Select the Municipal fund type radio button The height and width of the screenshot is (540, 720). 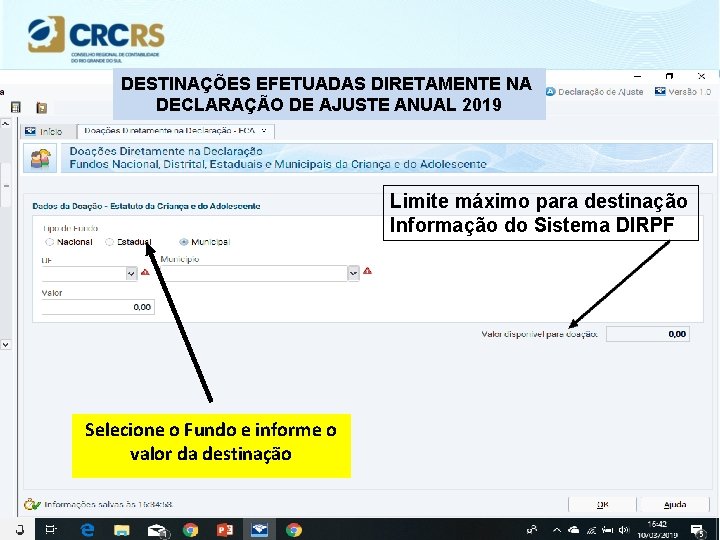184,242
